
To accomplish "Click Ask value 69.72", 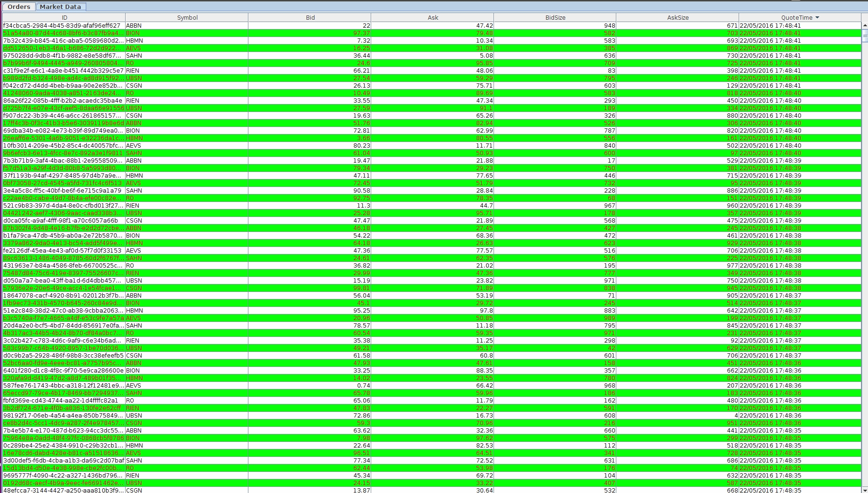I will click(x=484, y=476).
